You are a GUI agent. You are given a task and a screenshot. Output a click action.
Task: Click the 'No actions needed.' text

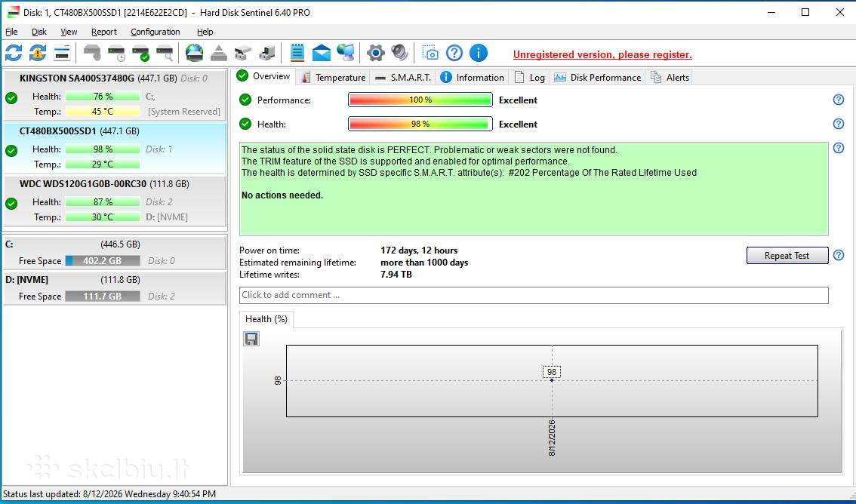pyautogui.click(x=282, y=195)
